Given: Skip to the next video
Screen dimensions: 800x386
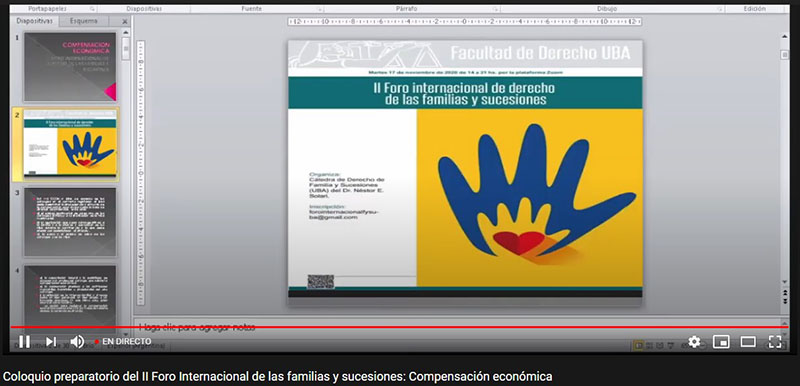Looking at the screenshot, I should pyautogui.click(x=51, y=342).
